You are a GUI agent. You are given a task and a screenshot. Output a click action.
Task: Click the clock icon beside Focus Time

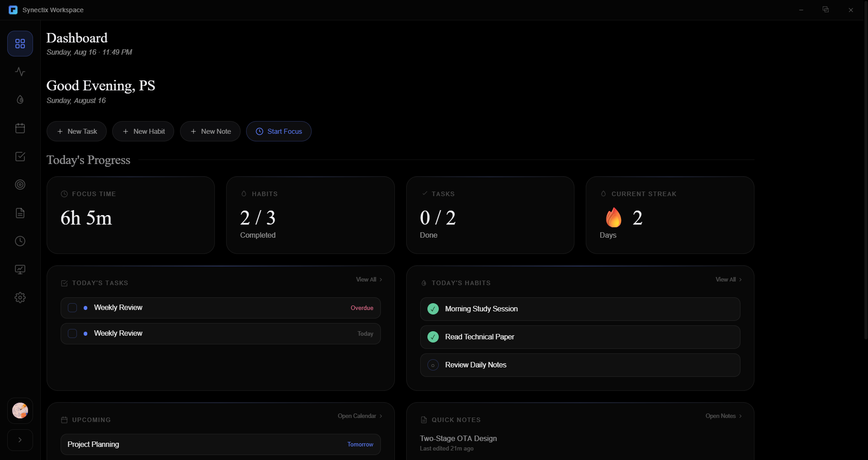tap(64, 194)
